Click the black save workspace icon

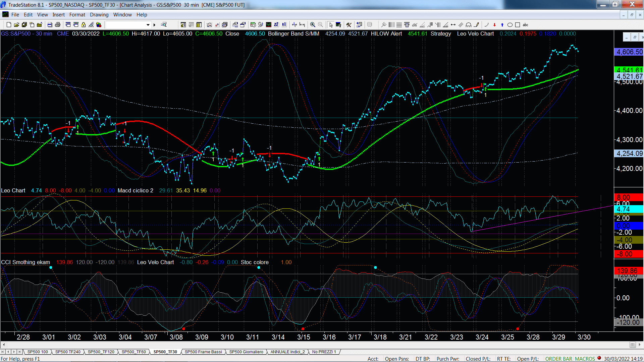[x=24, y=25]
